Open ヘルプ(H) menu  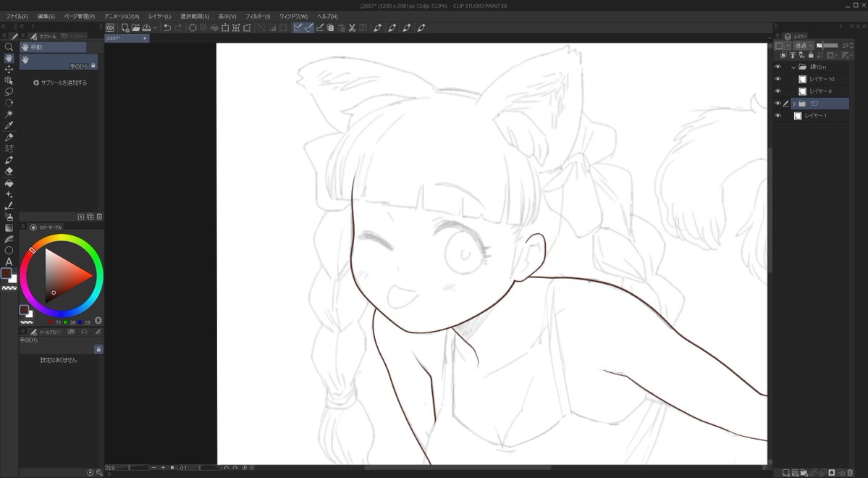(x=327, y=17)
